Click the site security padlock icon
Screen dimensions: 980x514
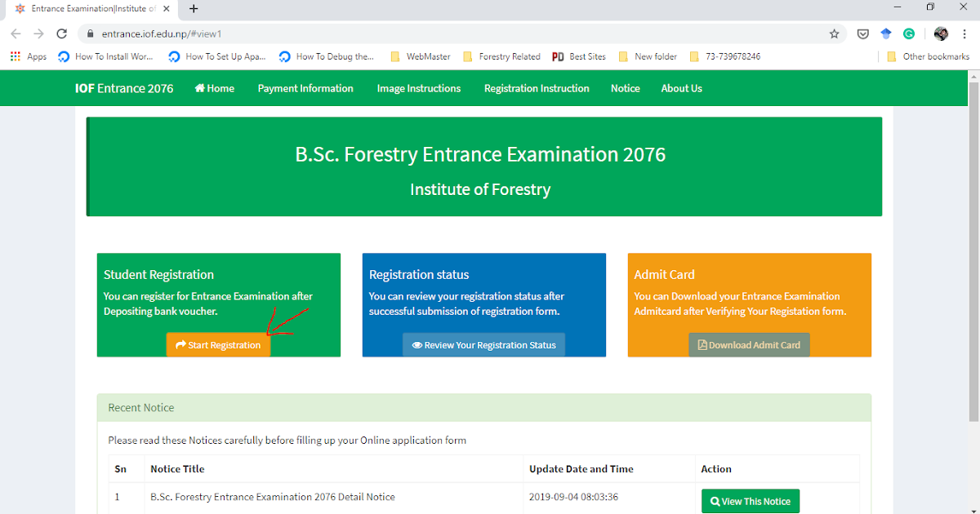[x=90, y=35]
